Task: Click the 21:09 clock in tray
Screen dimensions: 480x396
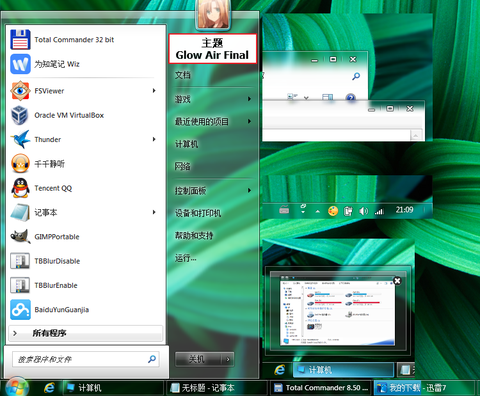Action: tap(404, 210)
